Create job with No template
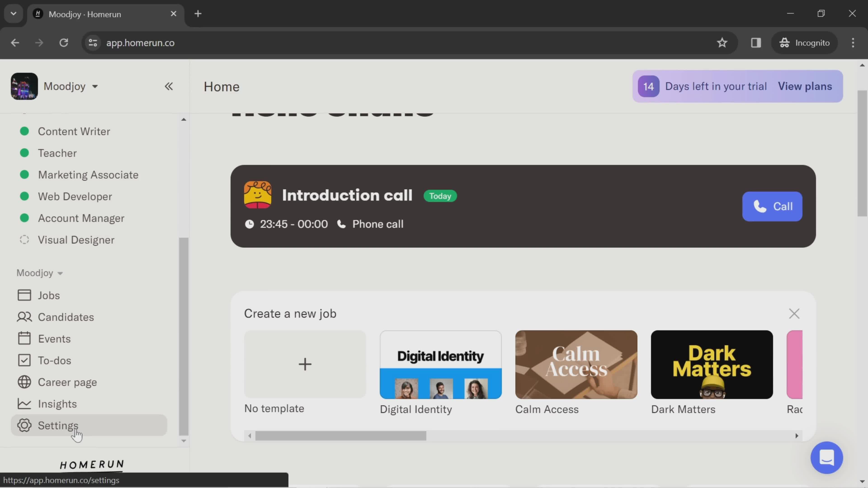This screenshot has width=868, height=488. [x=305, y=364]
